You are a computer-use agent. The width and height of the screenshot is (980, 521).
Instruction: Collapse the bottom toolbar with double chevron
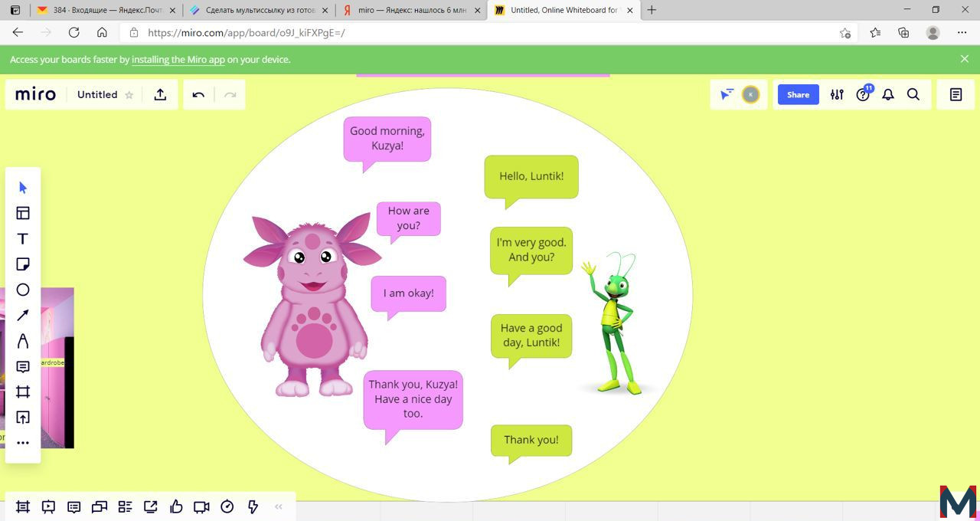[279, 506]
